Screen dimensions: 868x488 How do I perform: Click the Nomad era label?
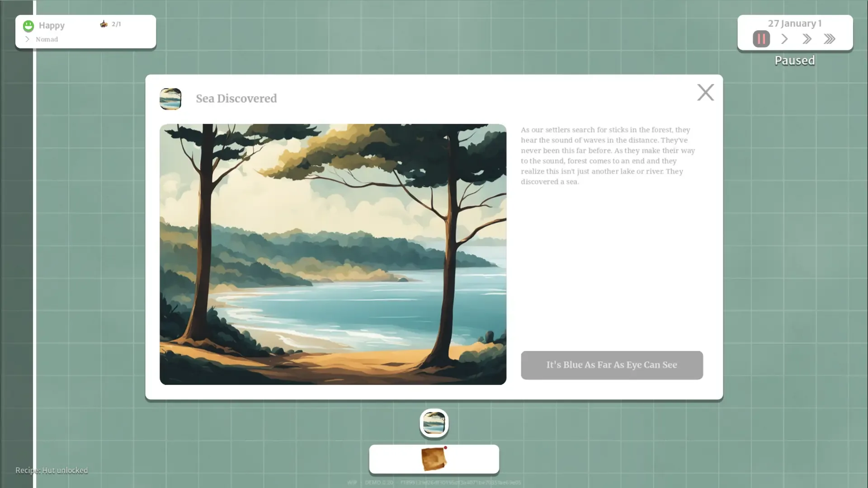47,39
